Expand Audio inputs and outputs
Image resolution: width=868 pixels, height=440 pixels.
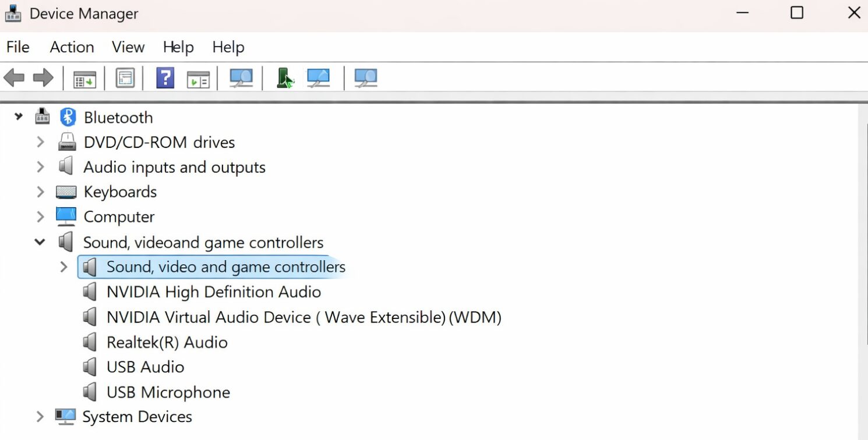click(x=40, y=167)
